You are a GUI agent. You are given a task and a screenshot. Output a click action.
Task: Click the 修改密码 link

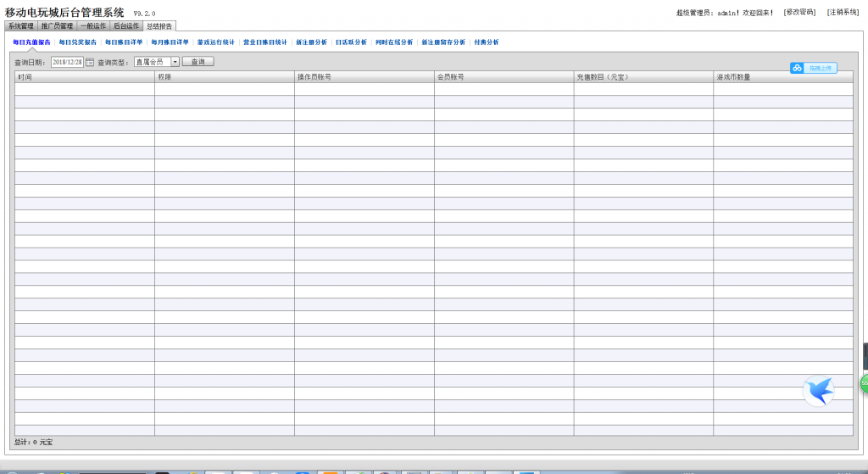pyautogui.click(x=799, y=12)
